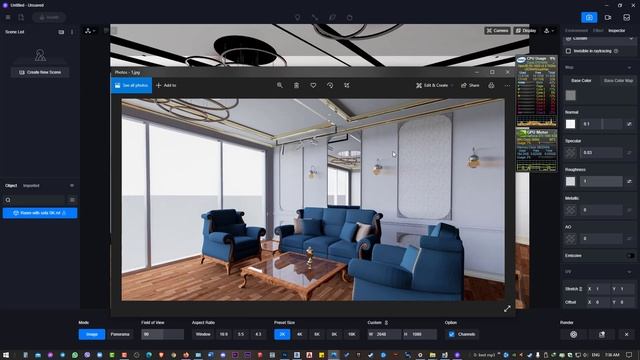Select Panorama render mode
This screenshot has width=640, height=360.
(x=120, y=334)
